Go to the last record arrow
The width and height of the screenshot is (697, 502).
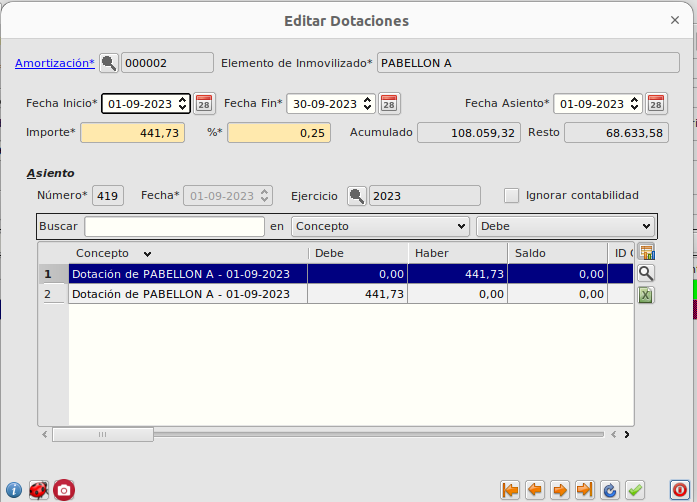pyautogui.click(x=585, y=490)
